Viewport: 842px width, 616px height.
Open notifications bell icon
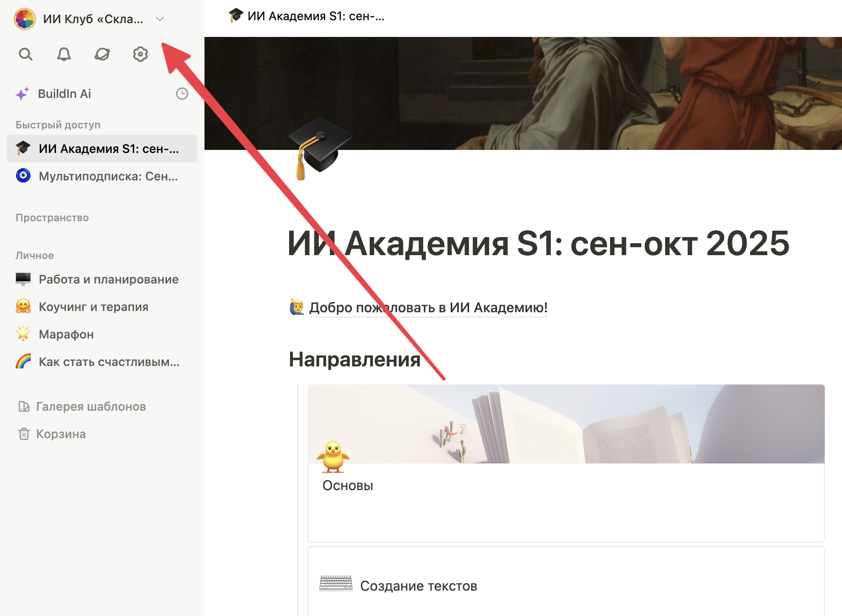[x=64, y=54]
